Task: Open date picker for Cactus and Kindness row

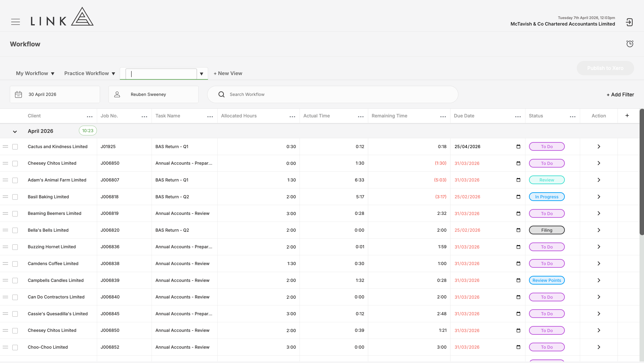Action: 518,146
